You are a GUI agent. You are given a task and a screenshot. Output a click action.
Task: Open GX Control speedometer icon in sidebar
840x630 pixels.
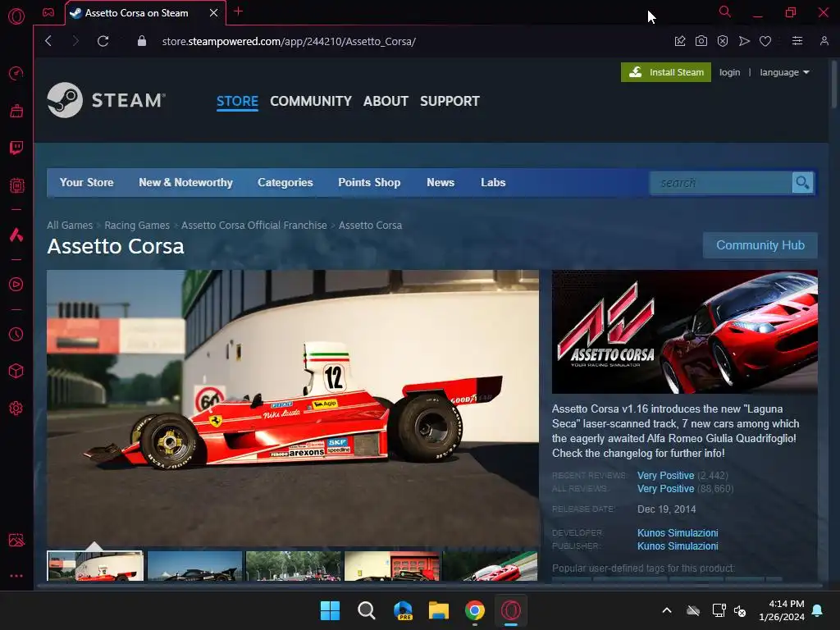point(16,73)
